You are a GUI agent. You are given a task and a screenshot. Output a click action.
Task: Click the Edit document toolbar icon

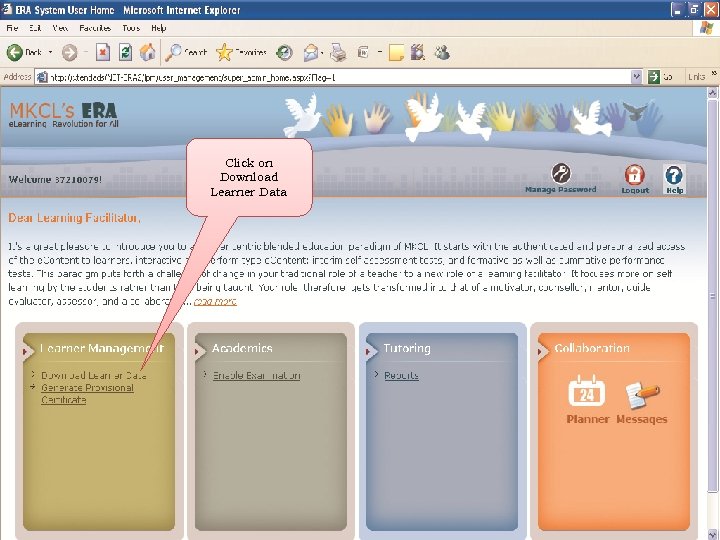pyautogui.click(x=363, y=52)
